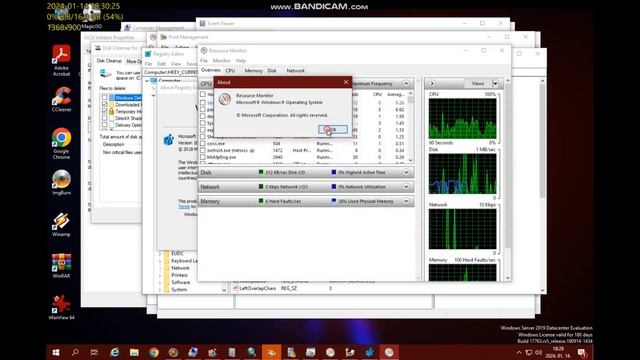Tick the checkbox for svchost.exe (netsvcs -p)
This screenshot has width=640, height=360.
[x=203, y=150]
